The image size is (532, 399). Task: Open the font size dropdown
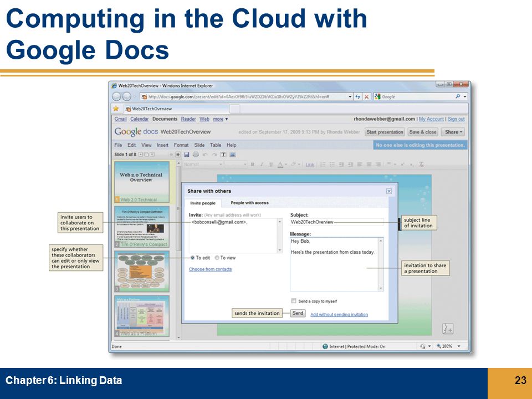(236, 164)
